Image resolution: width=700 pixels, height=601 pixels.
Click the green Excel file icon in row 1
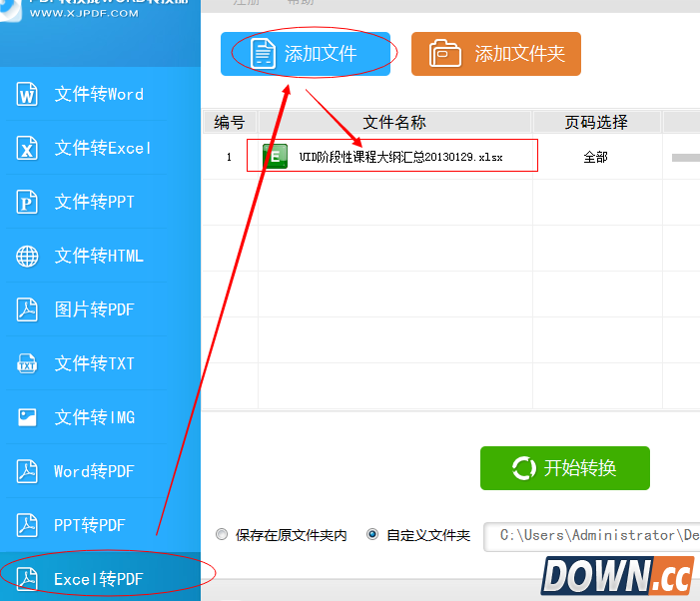[x=275, y=156]
